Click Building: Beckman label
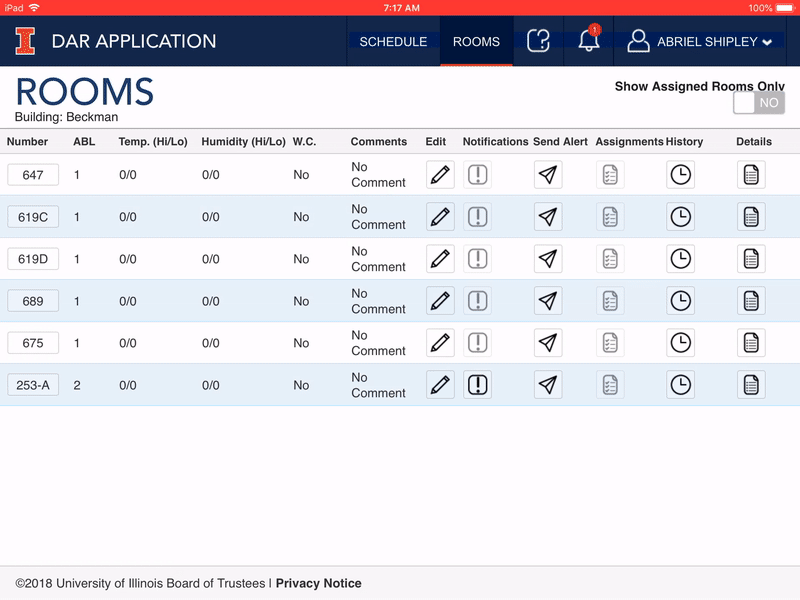This screenshot has width=800, height=600. 66,117
